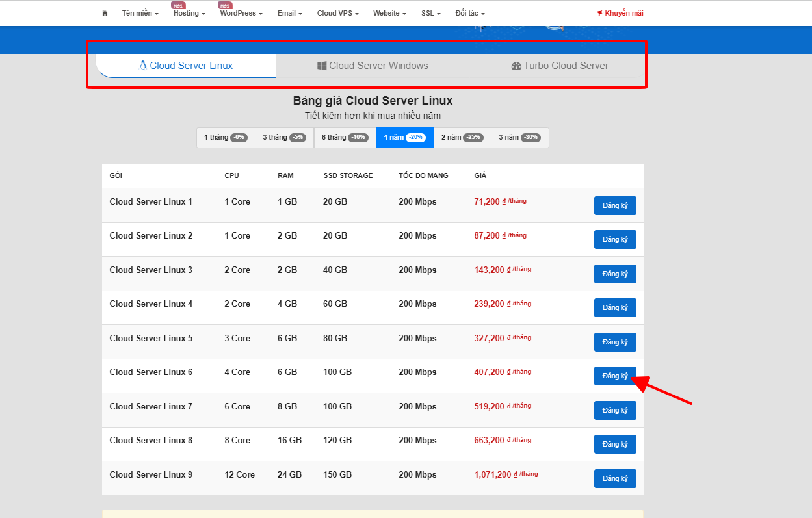
Task: Switch to the Turbo Cloud Server tab
Action: pyautogui.click(x=560, y=66)
